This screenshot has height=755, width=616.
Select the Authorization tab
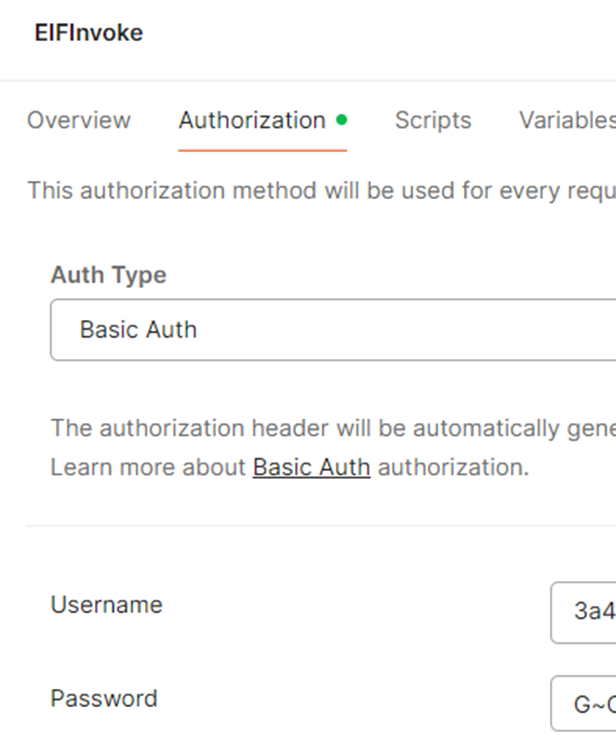tap(252, 120)
